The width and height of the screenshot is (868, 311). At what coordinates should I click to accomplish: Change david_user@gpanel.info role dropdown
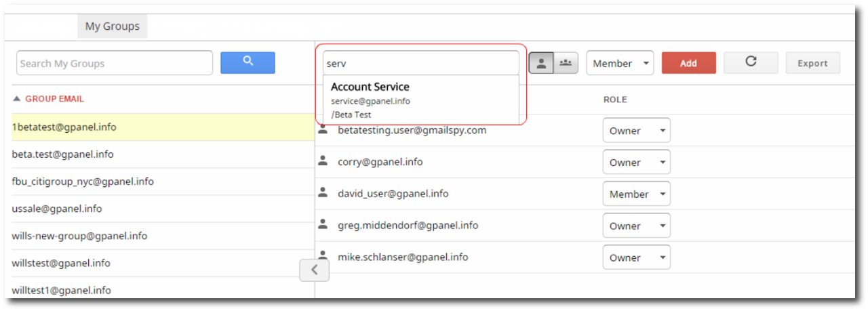pos(636,194)
